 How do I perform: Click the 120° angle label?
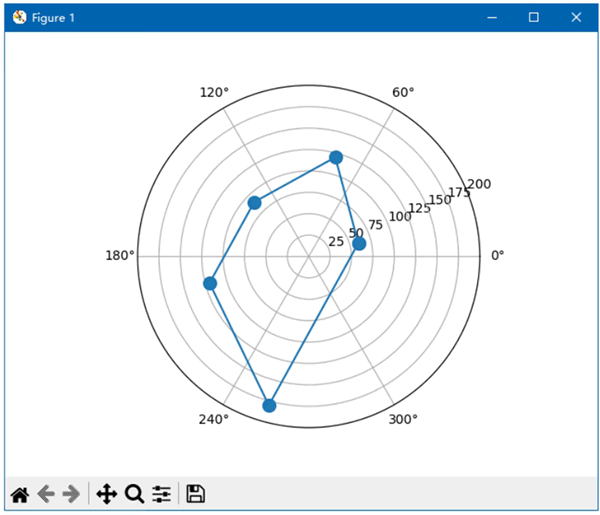coord(214,92)
